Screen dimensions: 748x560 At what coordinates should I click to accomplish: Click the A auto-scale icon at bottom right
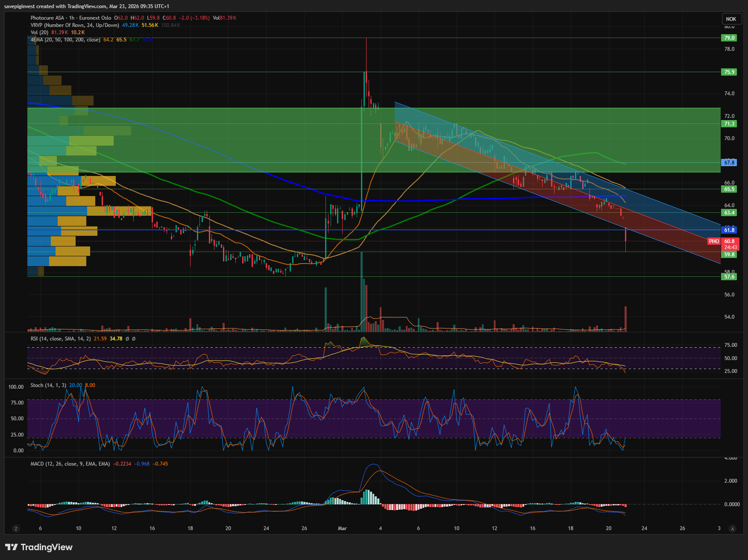[732, 528]
